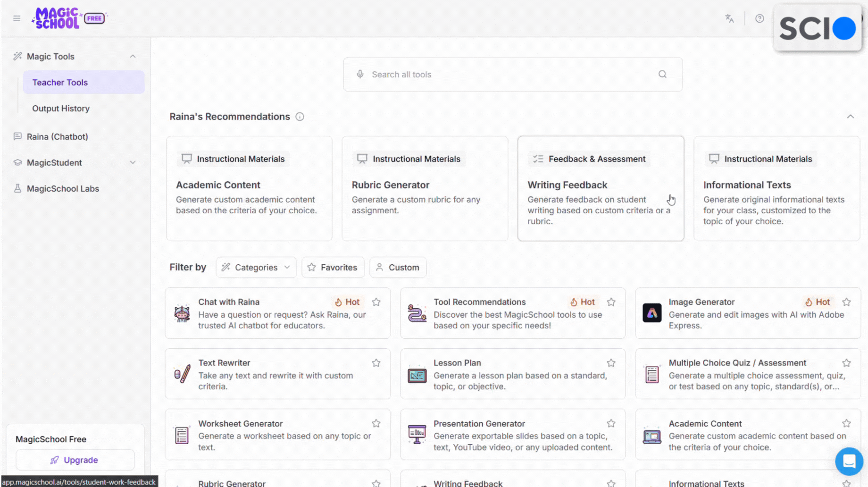Click the FREE plan badge

[94, 18]
